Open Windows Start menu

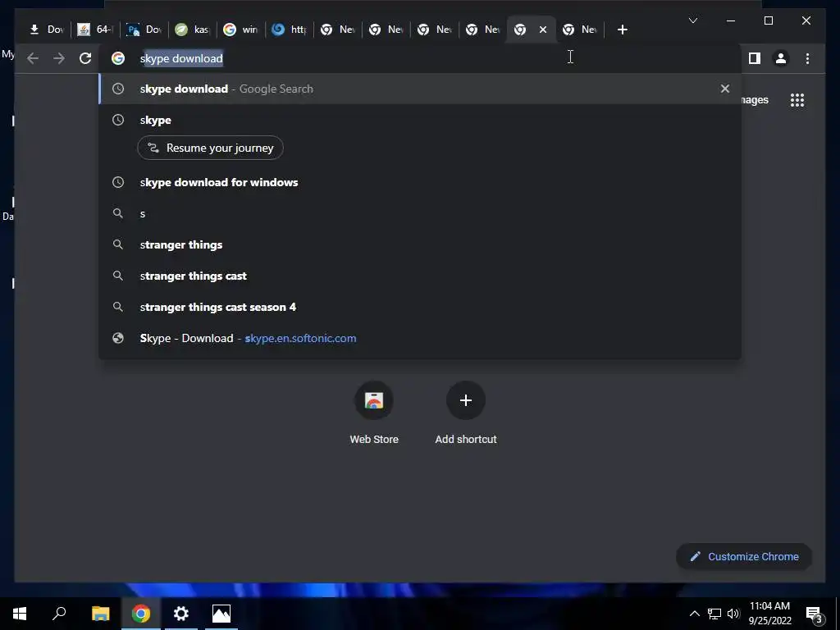[x=20, y=614]
